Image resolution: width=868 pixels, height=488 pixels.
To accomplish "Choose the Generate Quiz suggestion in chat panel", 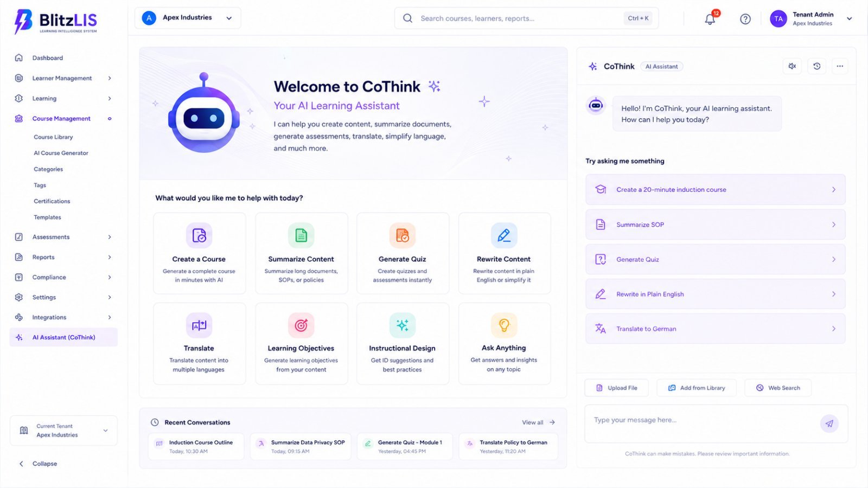I will pyautogui.click(x=715, y=259).
